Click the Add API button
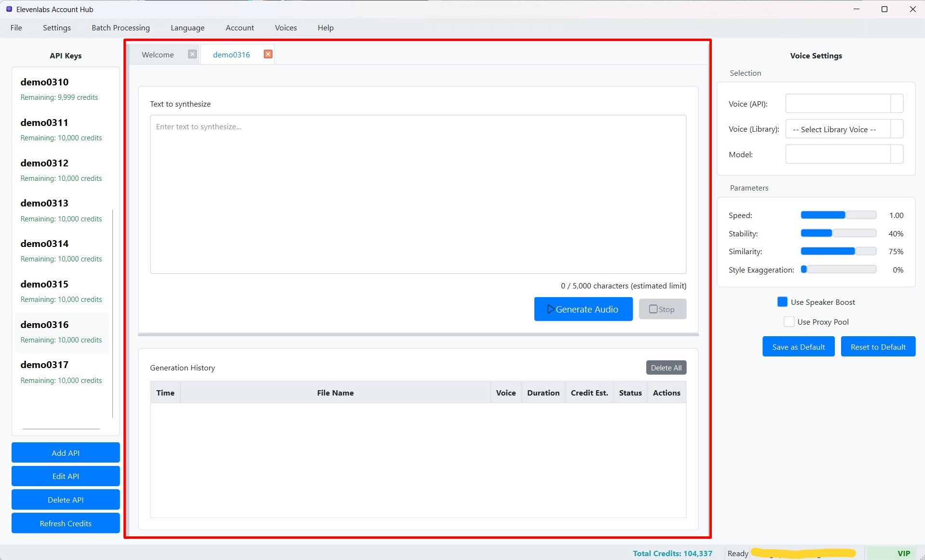The height and width of the screenshot is (560, 925). tap(66, 452)
